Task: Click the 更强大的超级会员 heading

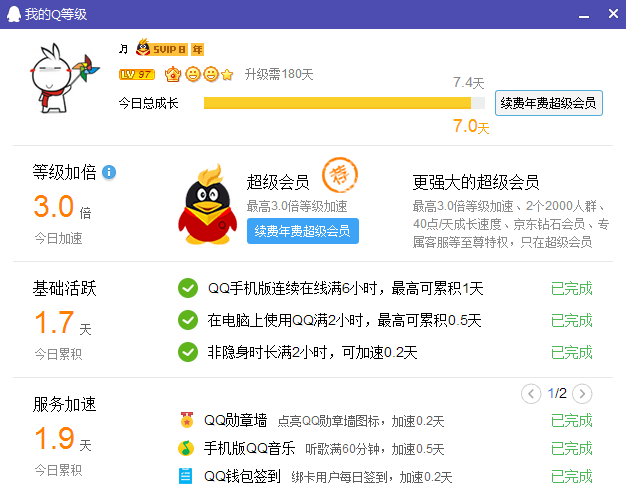Action: pyautogui.click(x=476, y=182)
